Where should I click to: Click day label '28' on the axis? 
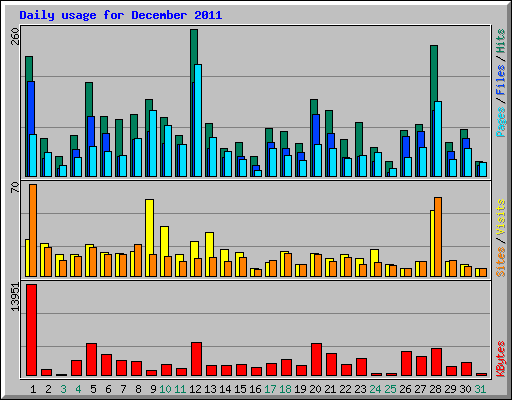[x=435, y=389]
